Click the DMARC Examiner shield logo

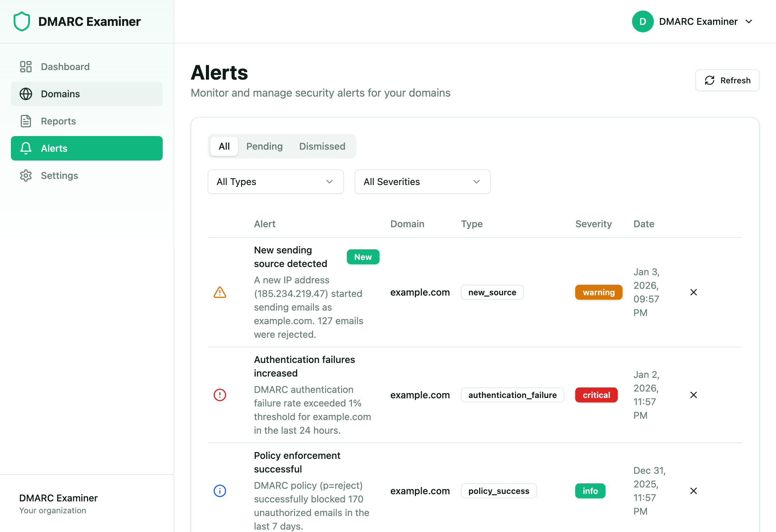pos(21,21)
